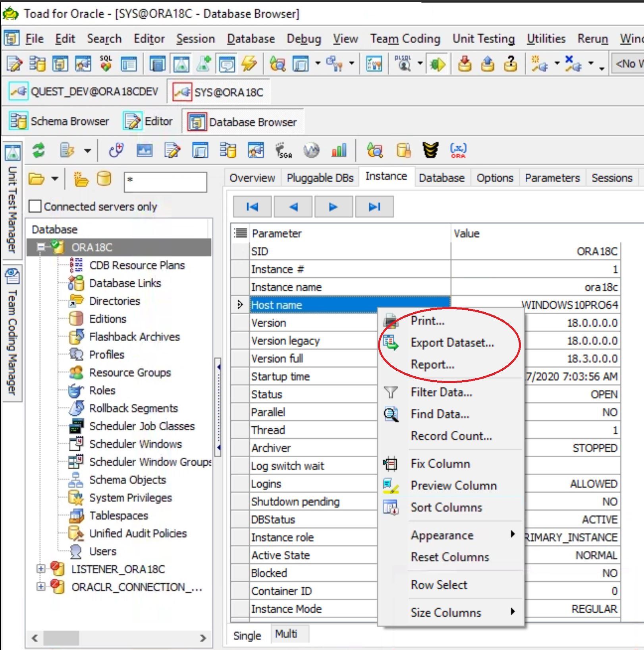Go to next record button
This screenshot has width=644, height=650.
coord(334,207)
